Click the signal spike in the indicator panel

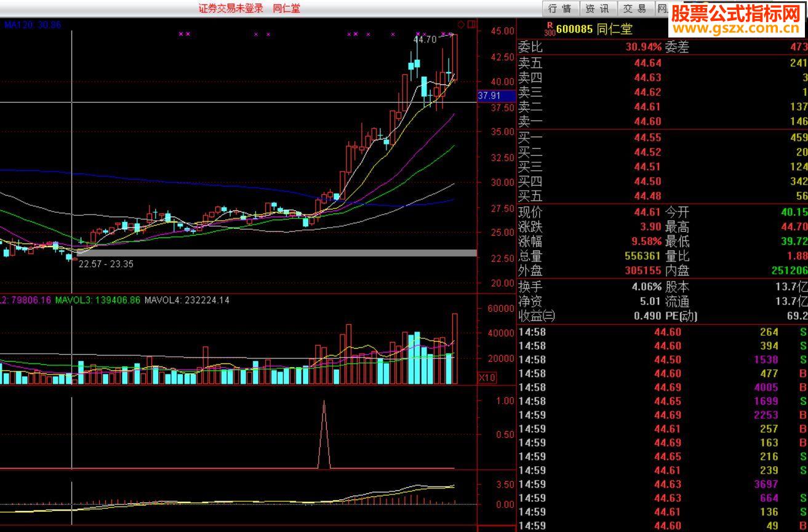324,434
